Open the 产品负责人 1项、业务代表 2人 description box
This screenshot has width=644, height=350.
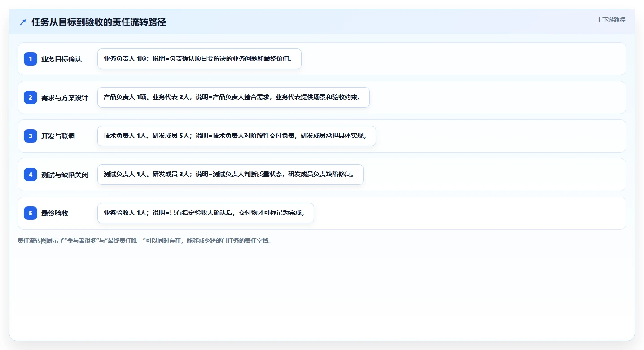tap(233, 97)
